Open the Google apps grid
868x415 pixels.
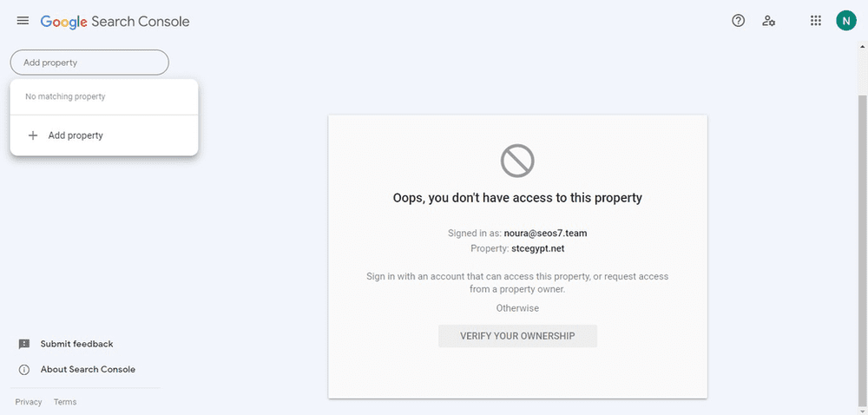pyautogui.click(x=815, y=21)
